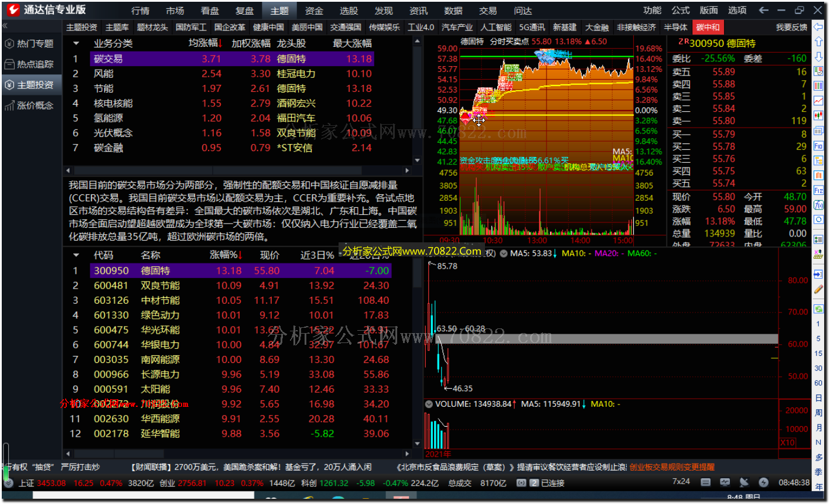Select the 碳中和 tab
Screen dimensions: 830x504
click(708, 27)
